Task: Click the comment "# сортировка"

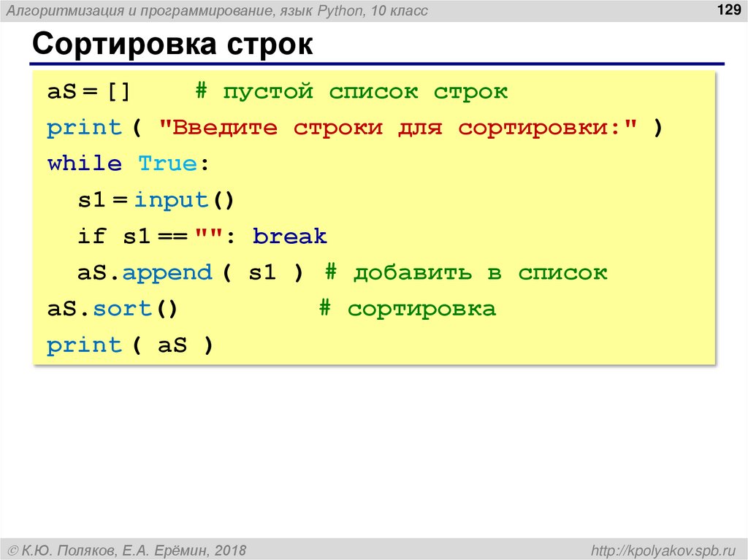Action: [x=408, y=309]
